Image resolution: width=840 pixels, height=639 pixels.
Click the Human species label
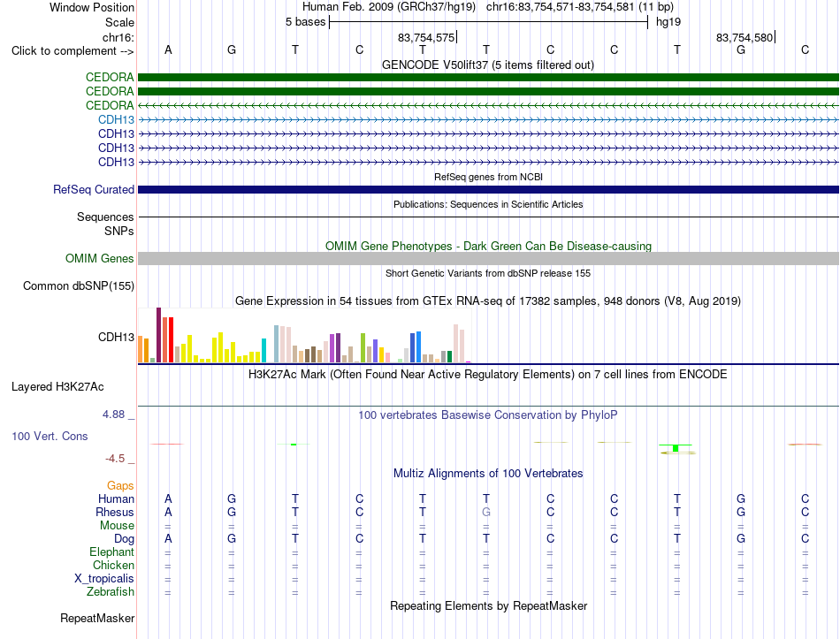click(x=116, y=499)
